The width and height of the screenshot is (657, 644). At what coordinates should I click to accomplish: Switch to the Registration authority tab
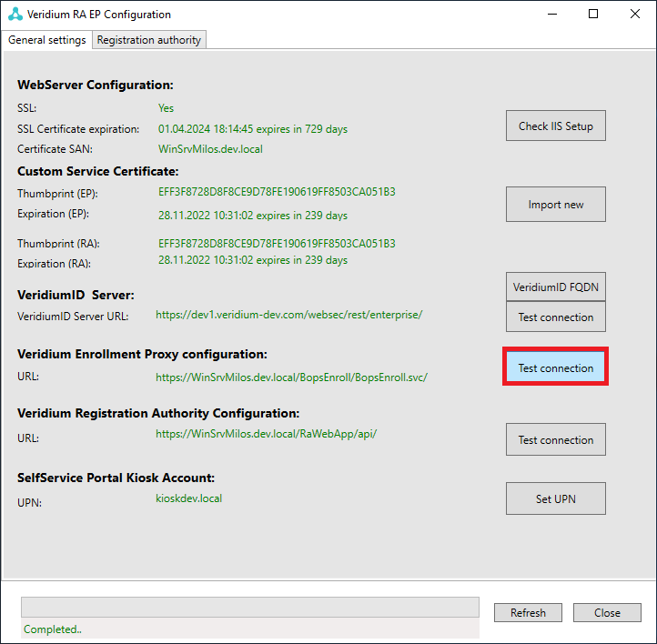pos(149,40)
